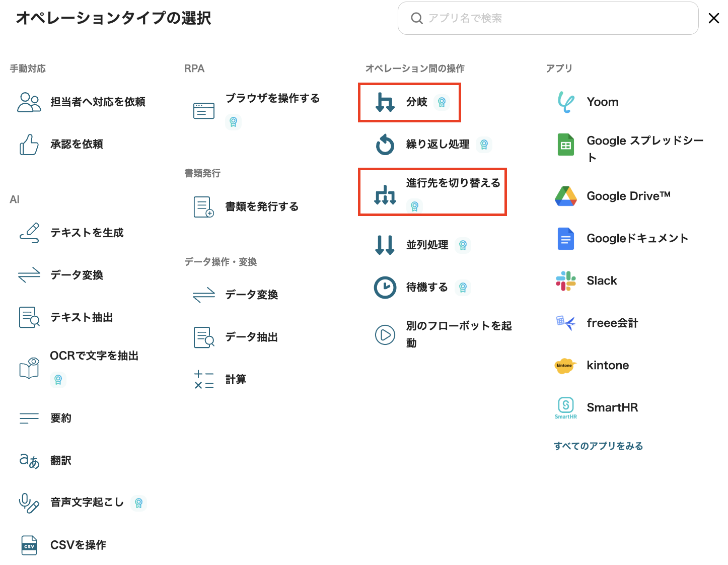Pick the テキスト抽出 label
The height and width of the screenshot is (565, 728).
[x=82, y=317]
